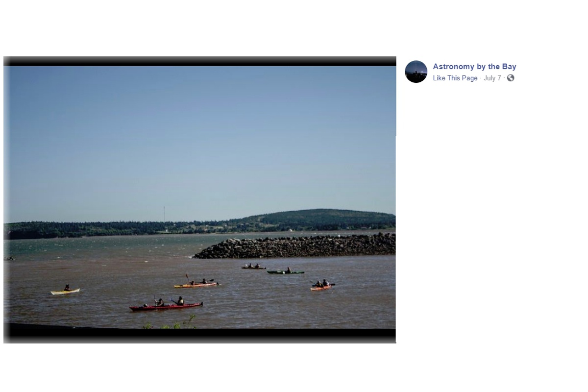Click the radio tower on the horizon

(x=164, y=214)
